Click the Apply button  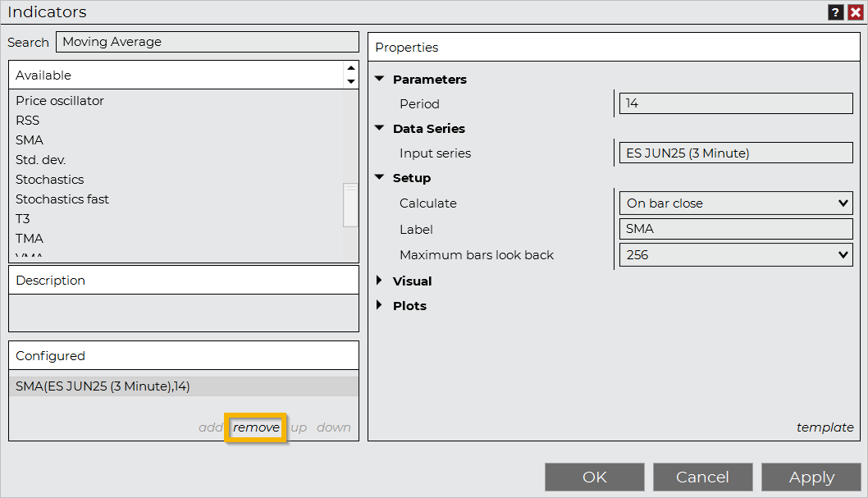point(811,477)
